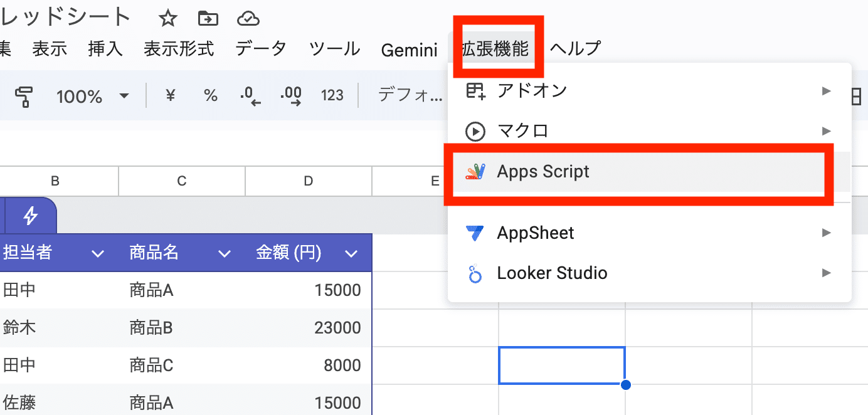Open the Looker Studio submenu
Screen dimensions: 868x415
pyautogui.click(x=552, y=273)
